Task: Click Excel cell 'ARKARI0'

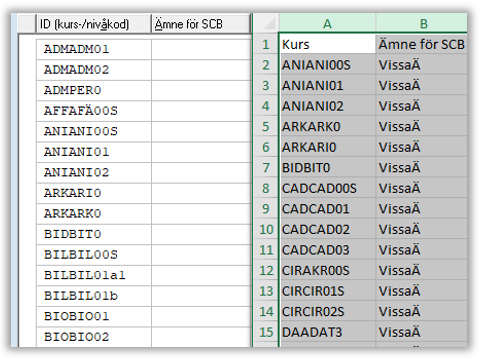Action: pyautogui.click(x=327, y=147)
